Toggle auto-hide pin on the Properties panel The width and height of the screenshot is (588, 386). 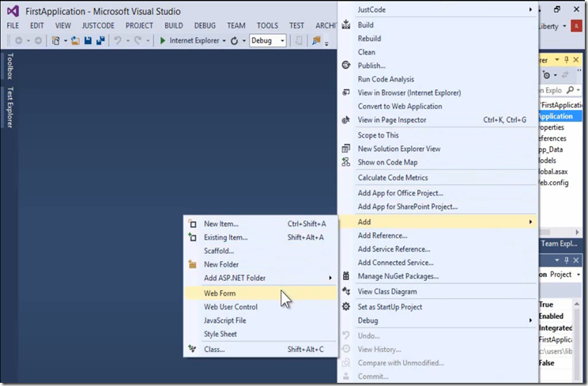[567, 260]
